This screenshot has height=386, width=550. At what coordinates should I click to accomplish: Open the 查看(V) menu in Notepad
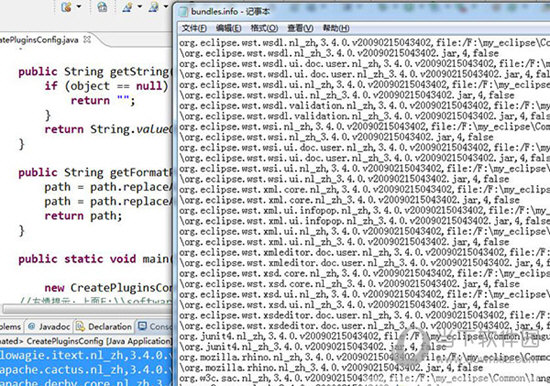click(x=300, y=28)
